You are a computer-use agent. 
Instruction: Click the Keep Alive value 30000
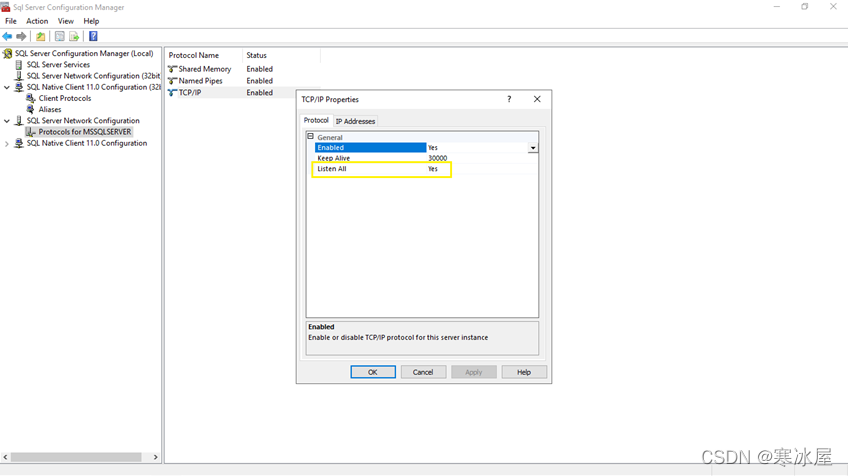pyautogui.click(x=438, y=158)
